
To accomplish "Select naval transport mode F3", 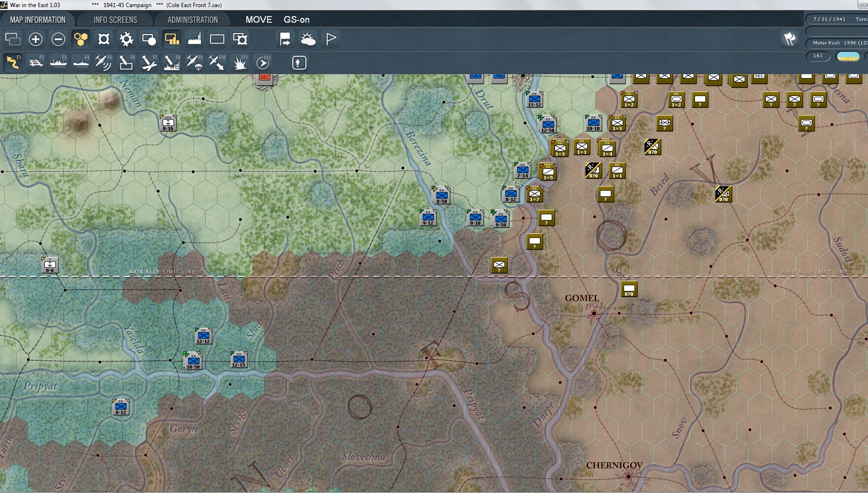I will [x=59, y=62].
